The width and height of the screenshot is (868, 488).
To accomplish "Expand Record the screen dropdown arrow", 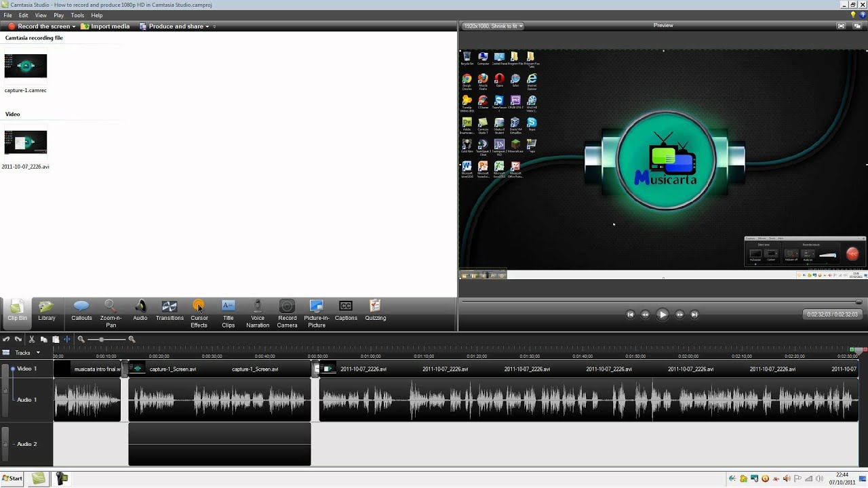I will coord(73,26).
